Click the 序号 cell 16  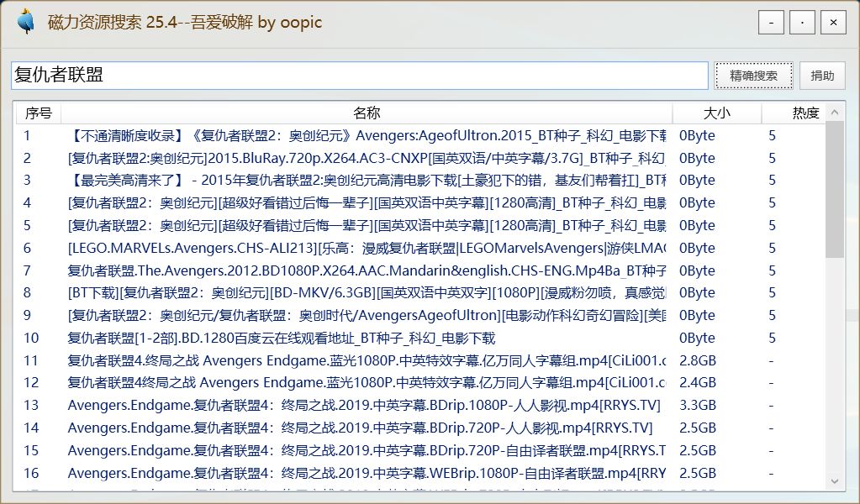pyautogui.click(x=31, y=473)
